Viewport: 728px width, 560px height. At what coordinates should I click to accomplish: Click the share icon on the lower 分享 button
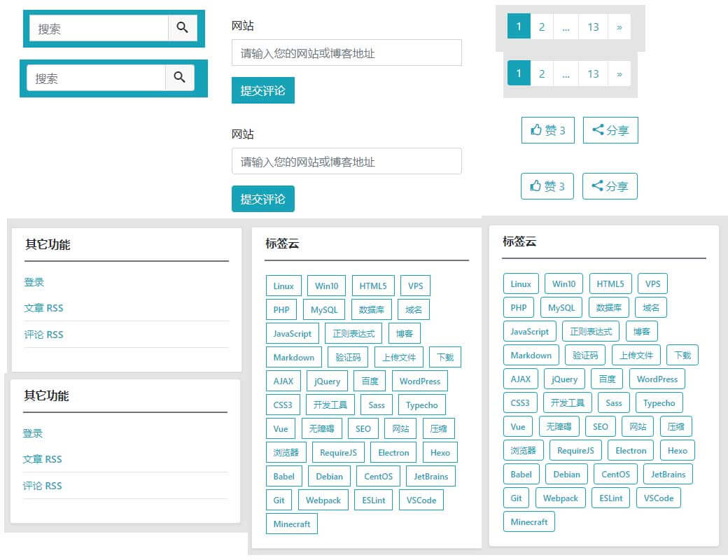(601, 185)
